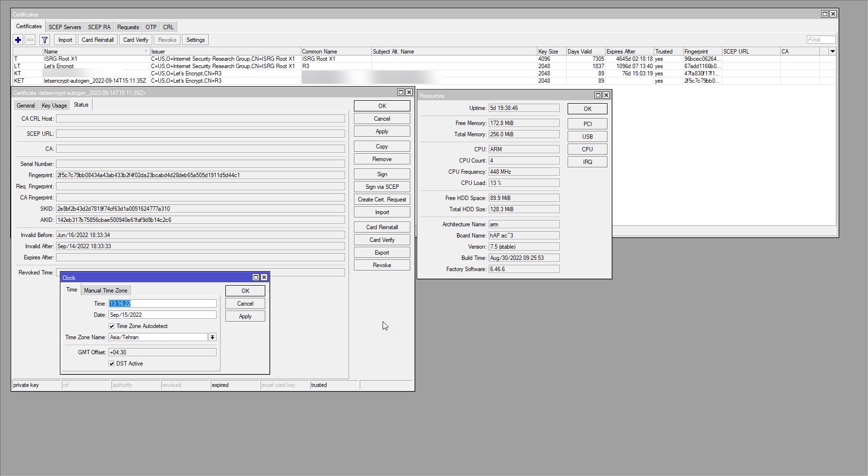Maximize the Certificates list window

tap(825, 14)
